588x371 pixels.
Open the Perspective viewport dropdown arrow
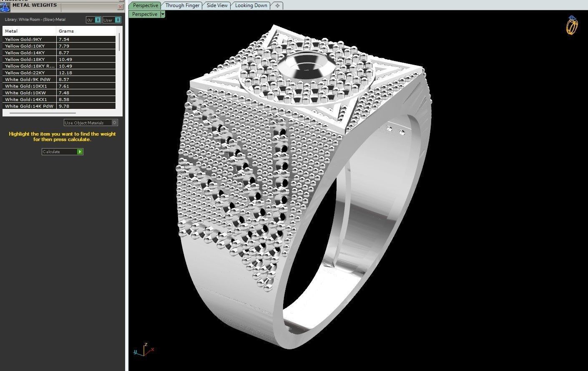(x=163, y=14)
